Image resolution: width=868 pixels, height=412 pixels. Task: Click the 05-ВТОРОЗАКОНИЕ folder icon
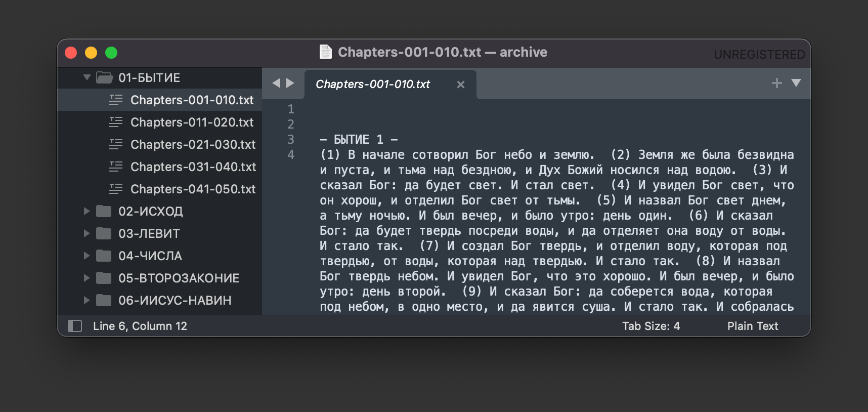pos(104,278)
